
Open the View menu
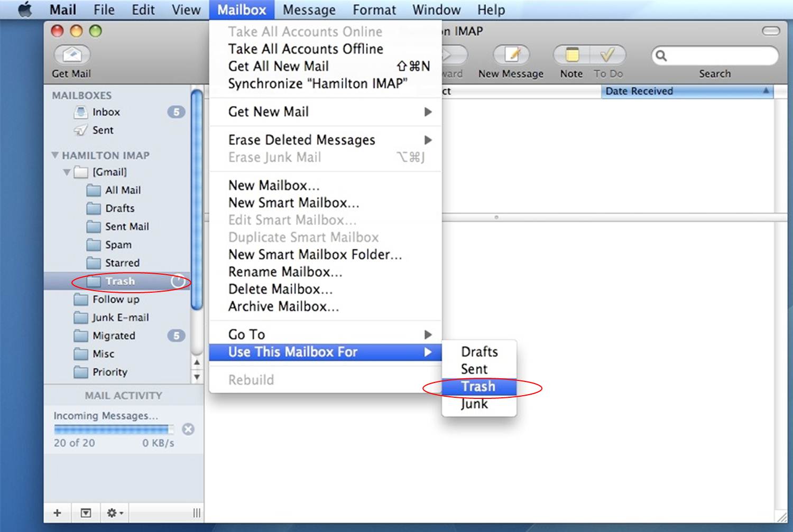point(186,10)
